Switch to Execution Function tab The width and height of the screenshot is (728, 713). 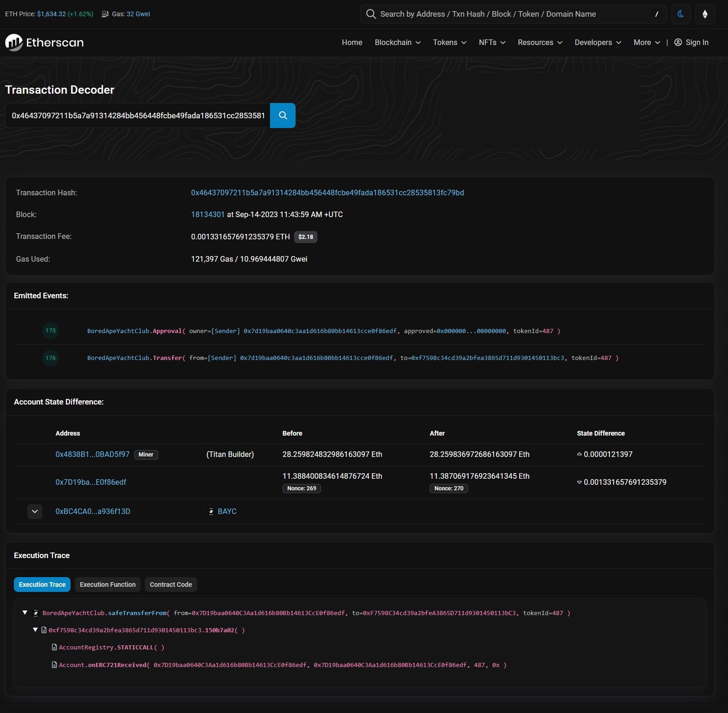pos(108,585)
